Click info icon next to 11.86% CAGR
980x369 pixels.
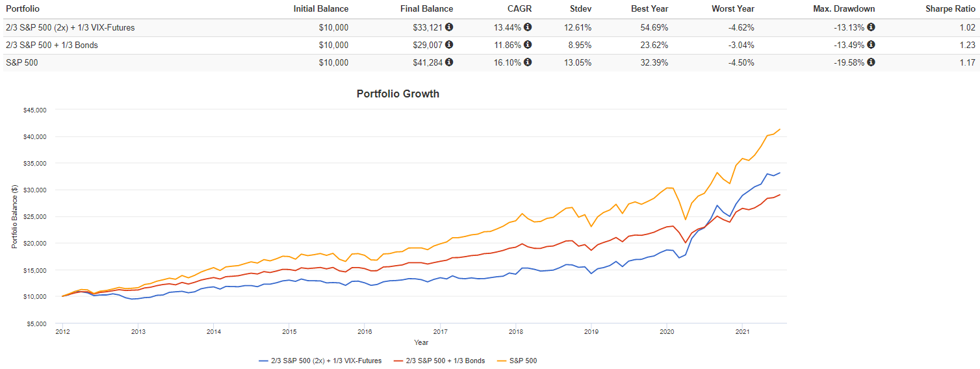pyautogui.click(x=528, y=45)
